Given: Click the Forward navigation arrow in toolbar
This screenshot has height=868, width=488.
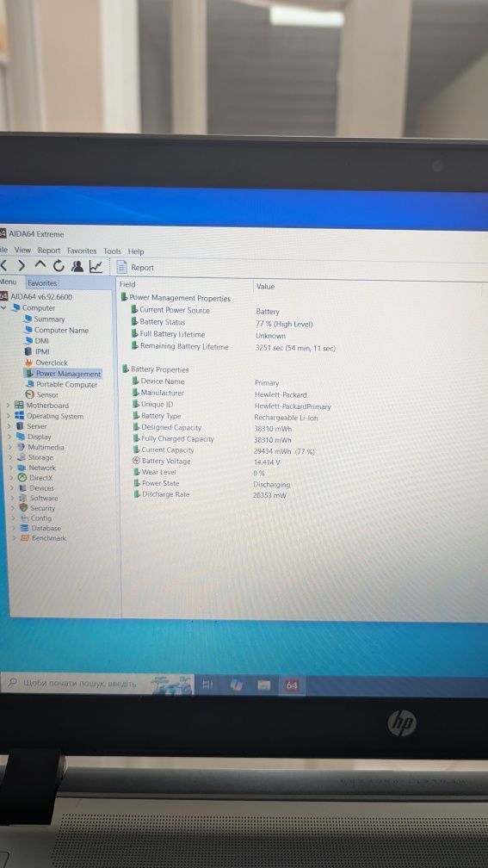Looking at the screenshot, I should [21, 266].
